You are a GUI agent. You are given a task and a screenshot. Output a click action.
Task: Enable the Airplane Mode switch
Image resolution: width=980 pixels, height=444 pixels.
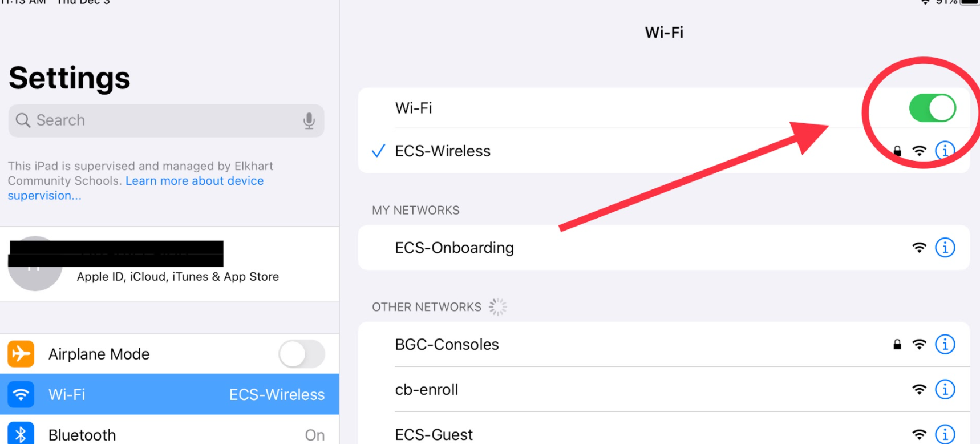302,354
